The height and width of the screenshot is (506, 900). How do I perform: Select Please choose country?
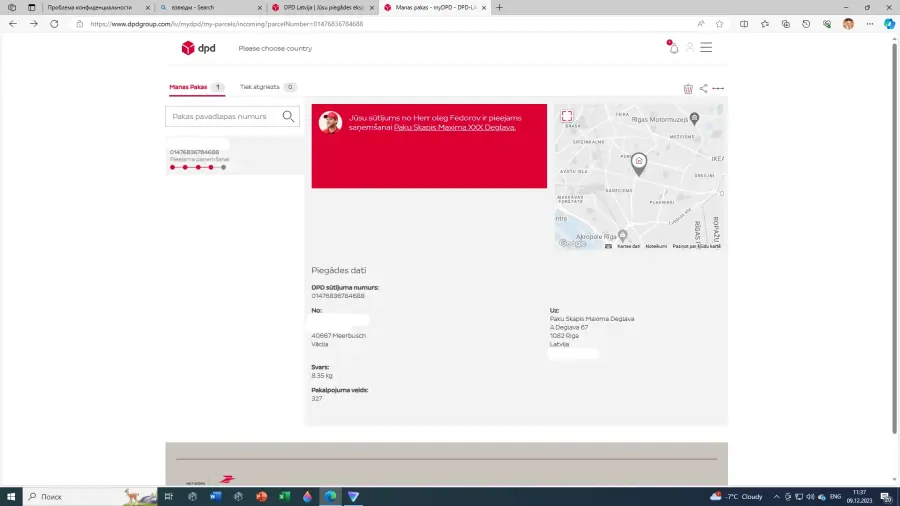(x=275, y=48)
